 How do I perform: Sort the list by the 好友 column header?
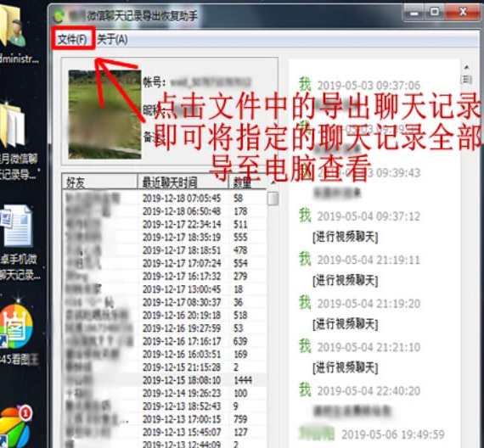pos(99,182)
